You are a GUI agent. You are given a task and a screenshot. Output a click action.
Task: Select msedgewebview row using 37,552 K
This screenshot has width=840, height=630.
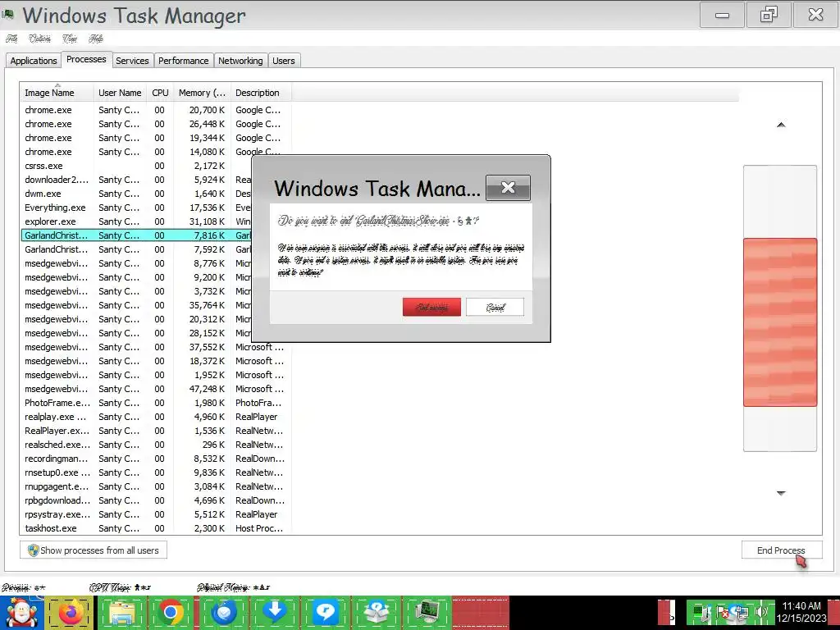(155, 347)
